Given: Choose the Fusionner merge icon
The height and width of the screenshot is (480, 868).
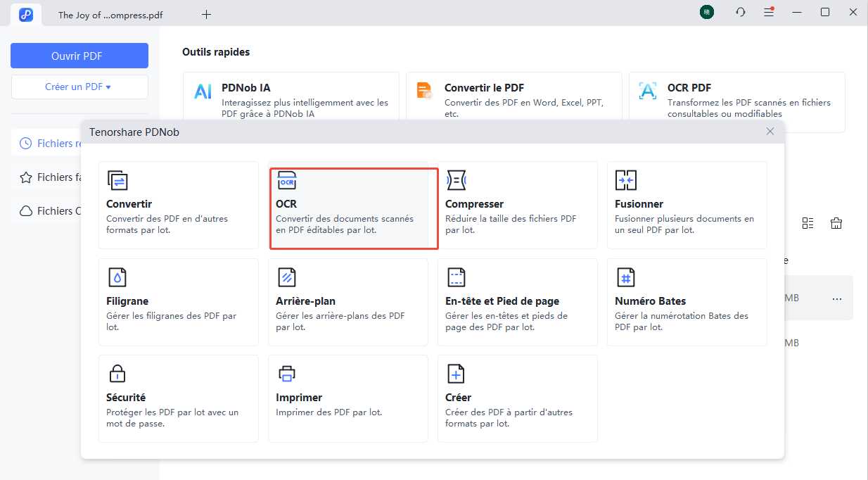Looking at the screenshot, I should tap(625, 181).
